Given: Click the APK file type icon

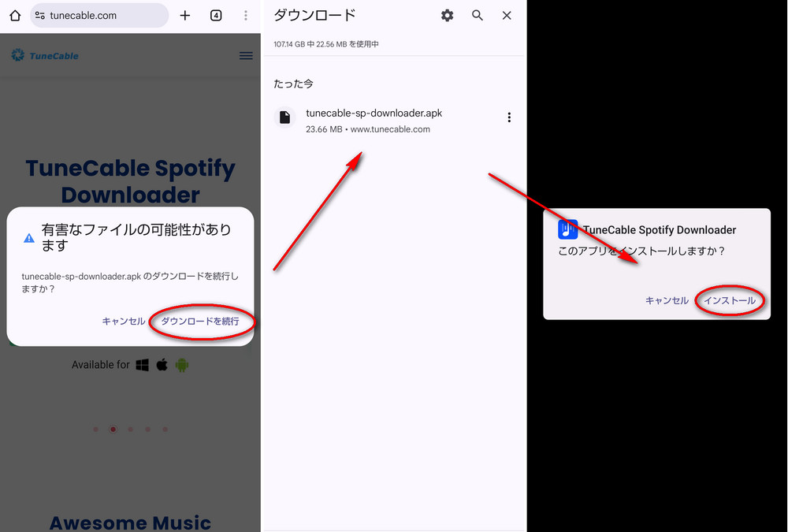Looking at the screenshot, I should pyautogui.click(x=285, y=117).
